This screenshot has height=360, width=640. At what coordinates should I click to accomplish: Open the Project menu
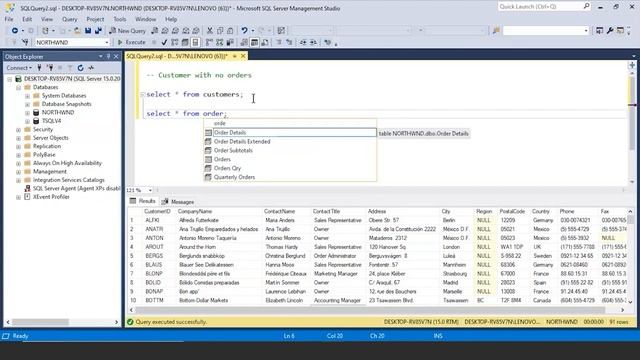tap(95, 19)
